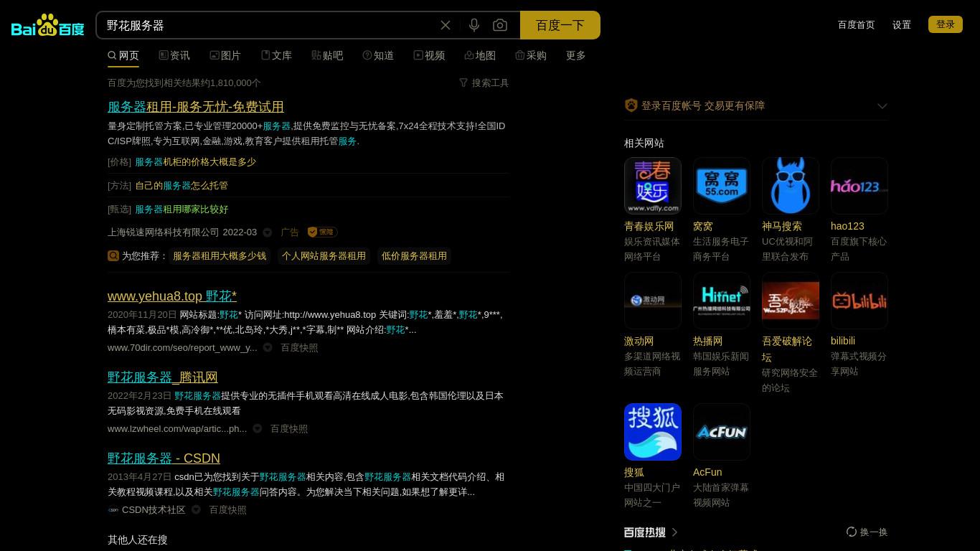The width and height of the screenshot is (980, 551).
Task: Open the 服务器租用-服务无忧-免费试用 result
Action: tap(196, 106)
